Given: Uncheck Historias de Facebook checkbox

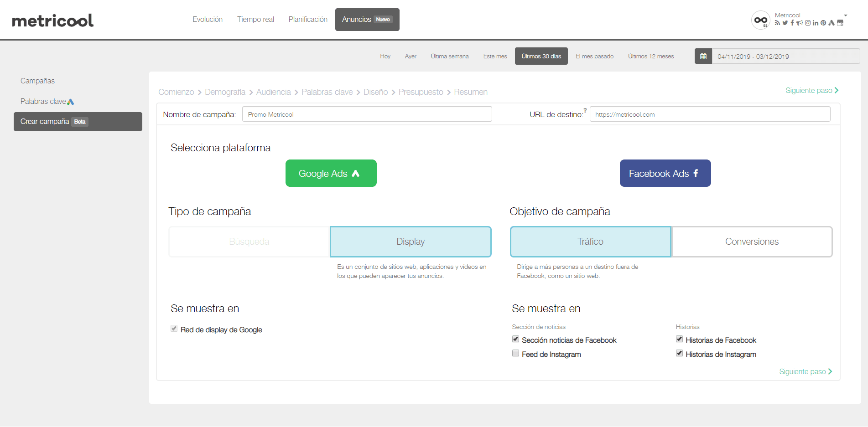Looking at the screenshot, I should point(679,339).
